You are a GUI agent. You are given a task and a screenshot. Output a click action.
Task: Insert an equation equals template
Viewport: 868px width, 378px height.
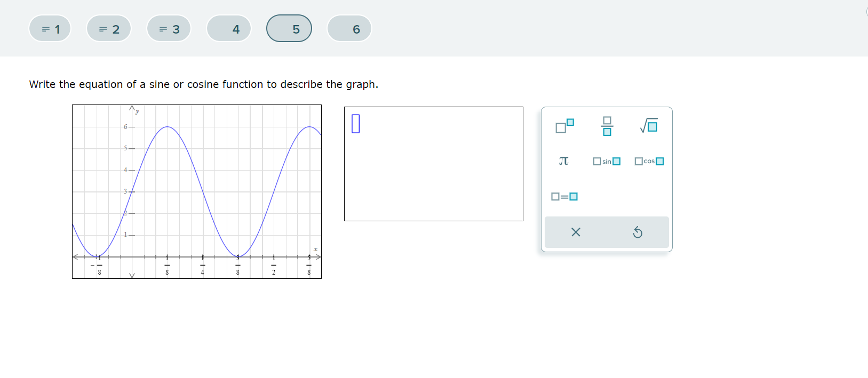click(564, 197)
